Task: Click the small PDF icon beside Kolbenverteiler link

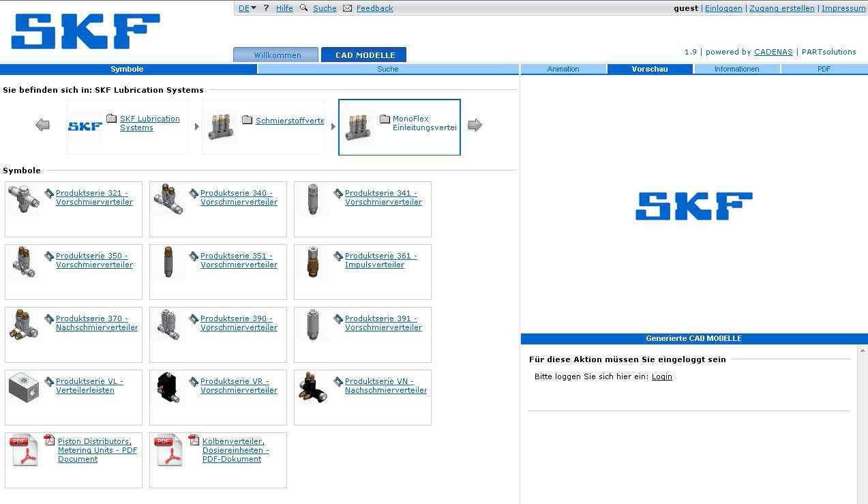Action: (x=194, y=441)
